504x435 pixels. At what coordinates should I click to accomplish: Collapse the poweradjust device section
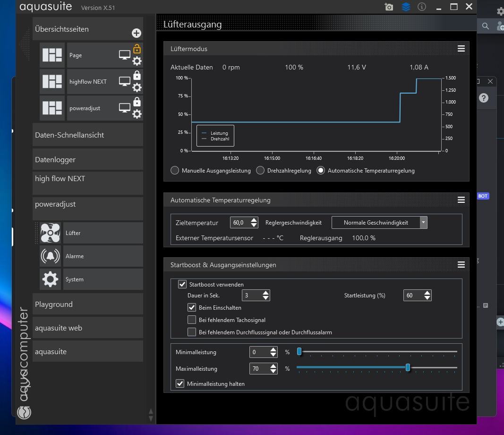[x=88, y=208]
